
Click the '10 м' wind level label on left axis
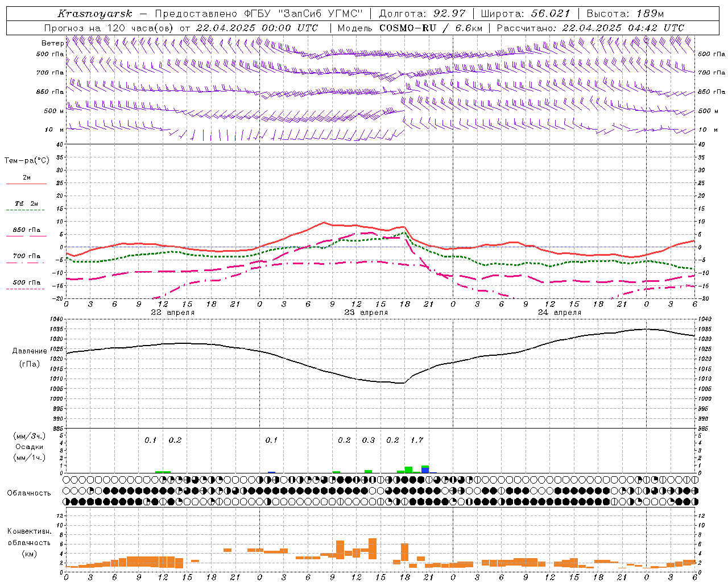click(55, 130)
